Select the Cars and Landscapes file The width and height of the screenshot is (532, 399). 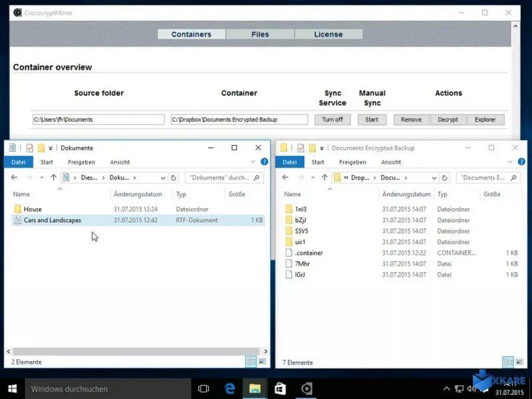coord(53,220)
